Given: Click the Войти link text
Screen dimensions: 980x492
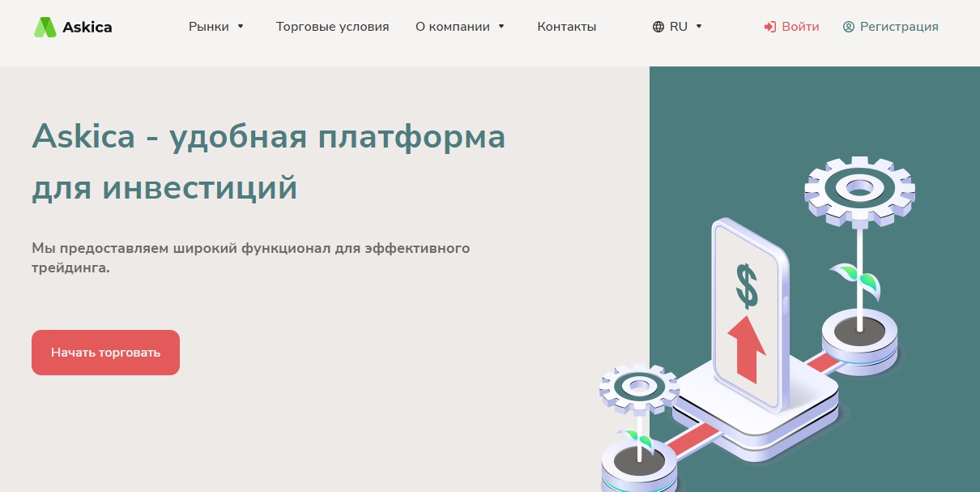Looking at the screenshot, I should coord(800,27).
